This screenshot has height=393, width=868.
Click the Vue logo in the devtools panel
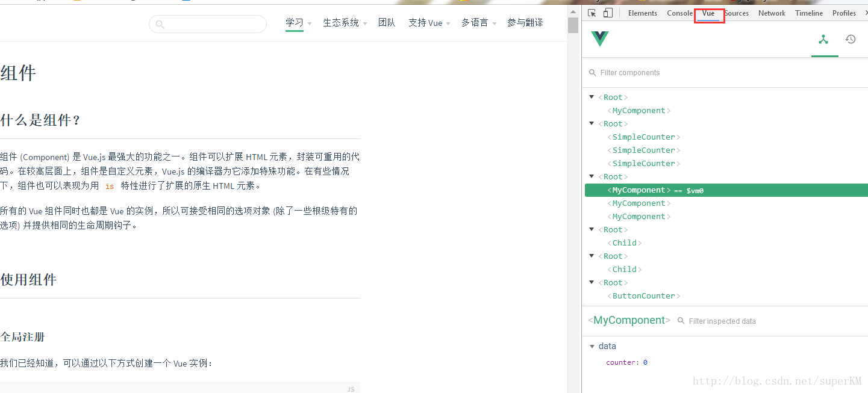pos(600,39)
